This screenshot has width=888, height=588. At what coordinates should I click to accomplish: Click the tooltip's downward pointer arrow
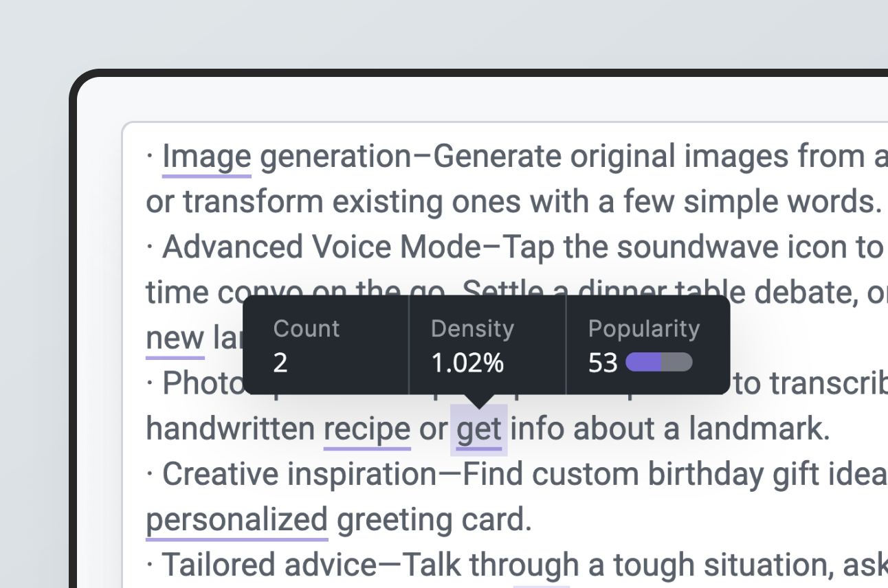pos(479,400)
